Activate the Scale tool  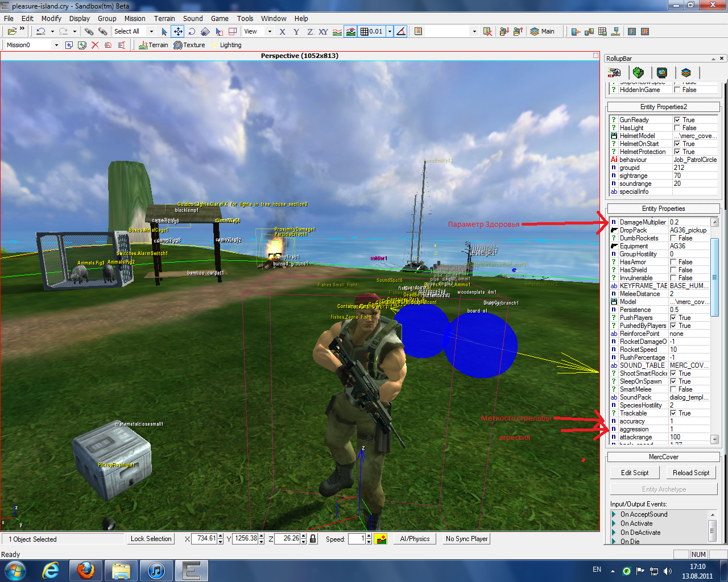(205, 31)
